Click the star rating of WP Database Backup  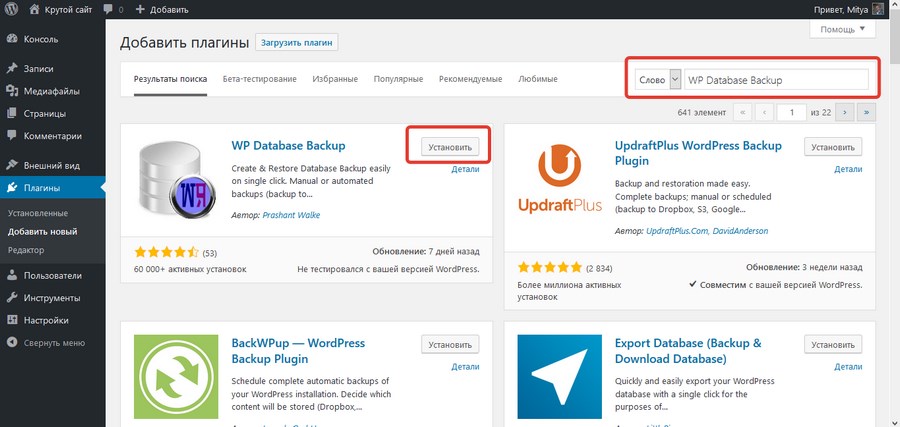click(166, 252)
